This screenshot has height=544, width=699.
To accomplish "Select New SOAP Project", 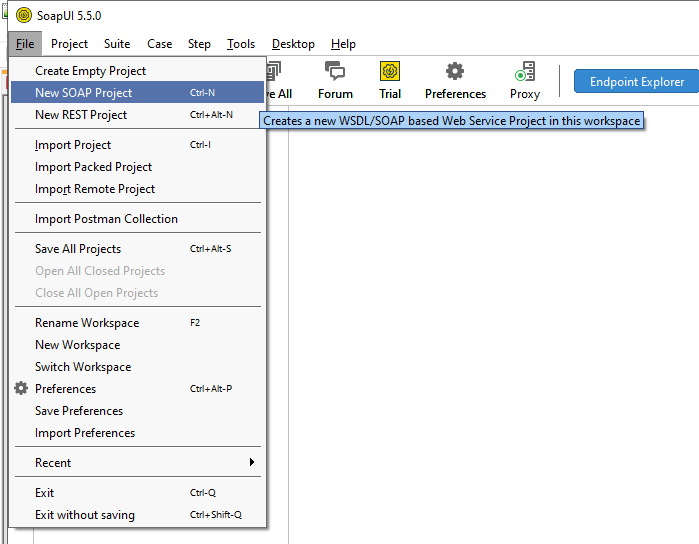I will [137, 92].
